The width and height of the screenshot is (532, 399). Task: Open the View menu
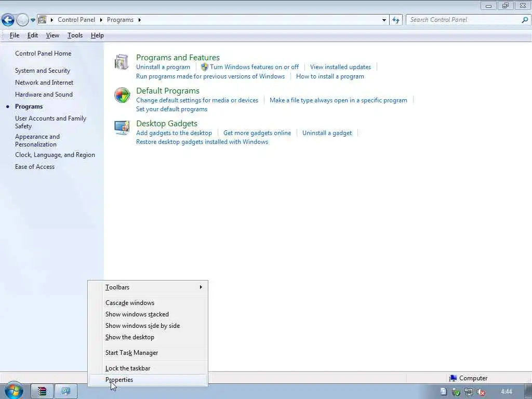click(x=52, y=35)
